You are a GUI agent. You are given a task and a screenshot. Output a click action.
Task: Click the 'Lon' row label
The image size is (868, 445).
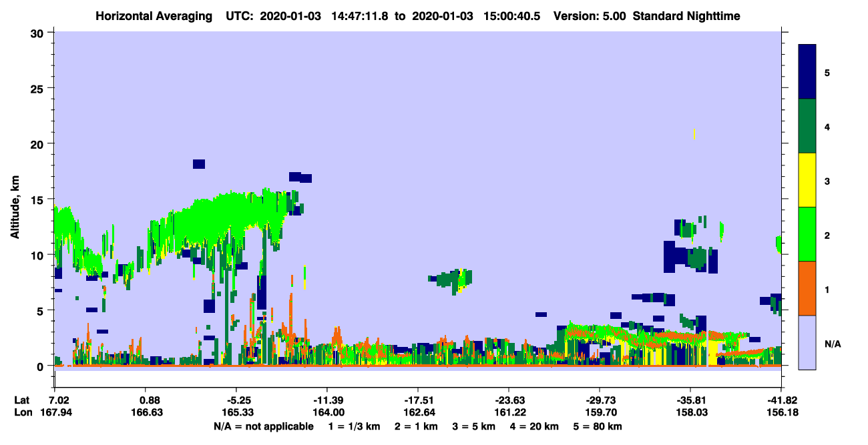pyautogui.click(x=22, y=412)
